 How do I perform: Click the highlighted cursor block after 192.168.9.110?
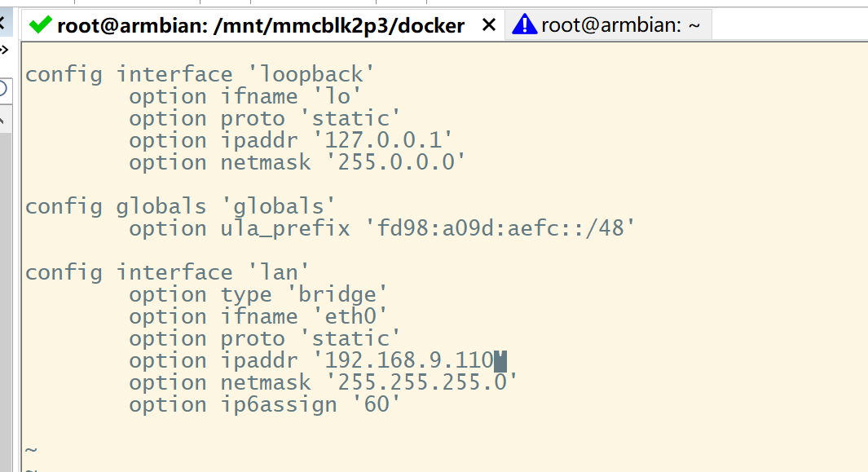click(500, 361)
